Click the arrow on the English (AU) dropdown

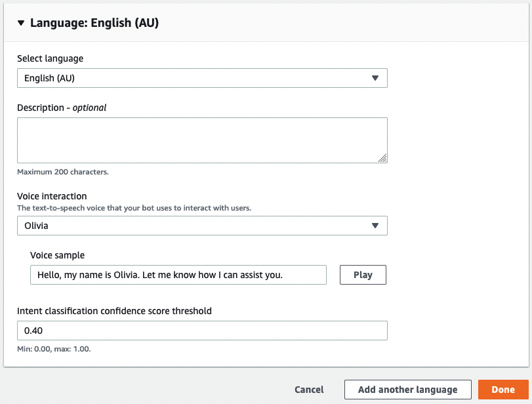pyautogui.click(x=375, y=78)
